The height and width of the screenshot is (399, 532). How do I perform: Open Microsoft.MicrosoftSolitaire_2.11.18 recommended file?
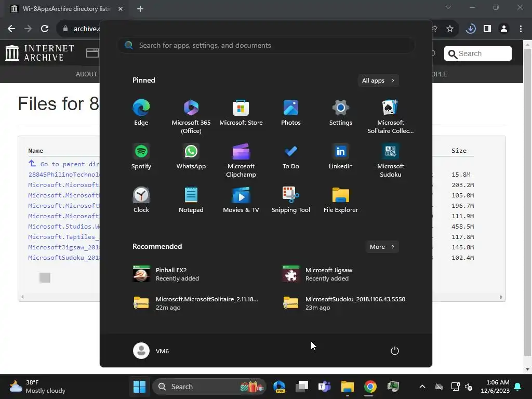pos(196,303)
